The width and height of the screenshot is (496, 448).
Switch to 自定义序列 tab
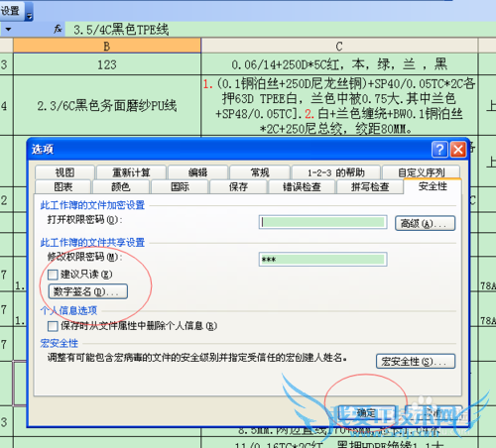[x=421, y=172]
